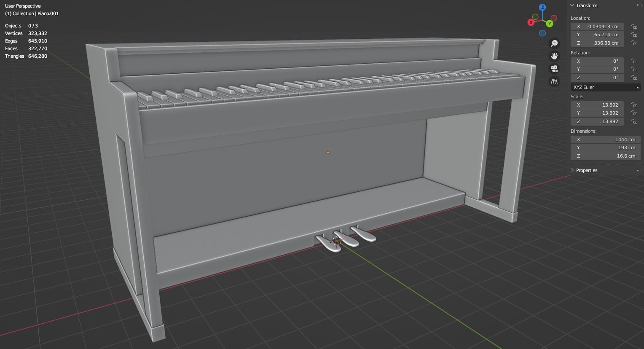Lock Rotation Z value
Image resolution: width=644 pixels, height=349 pixels.
pyautogui.click(x=634, y=78)
